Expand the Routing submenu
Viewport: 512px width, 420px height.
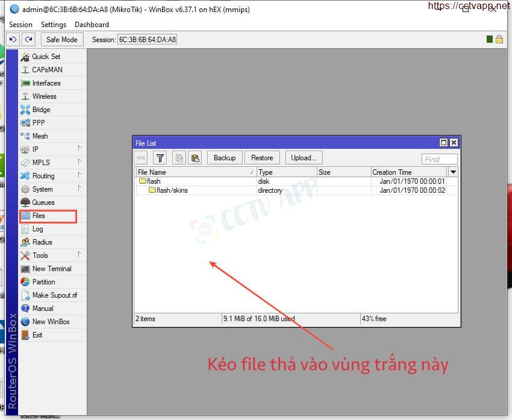coord(43,176)
